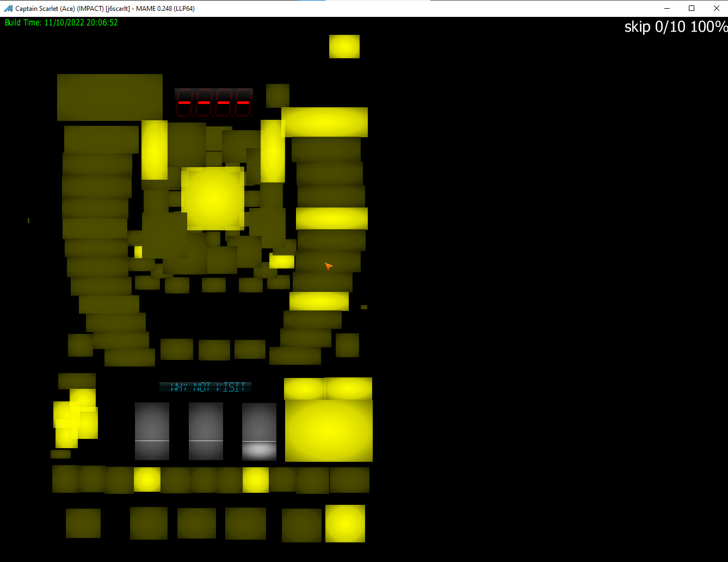Click the middle slot reel

[206, 431]
